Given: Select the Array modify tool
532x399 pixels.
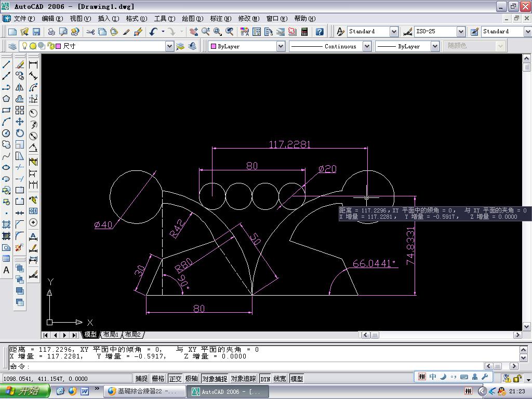Looking at the screenshot, I should (20, 110).
